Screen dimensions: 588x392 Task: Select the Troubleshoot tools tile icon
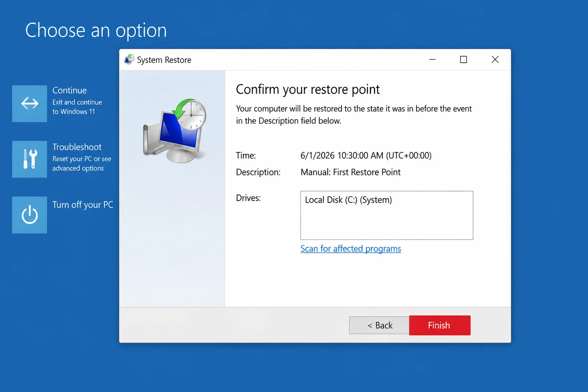pos(29,159)
